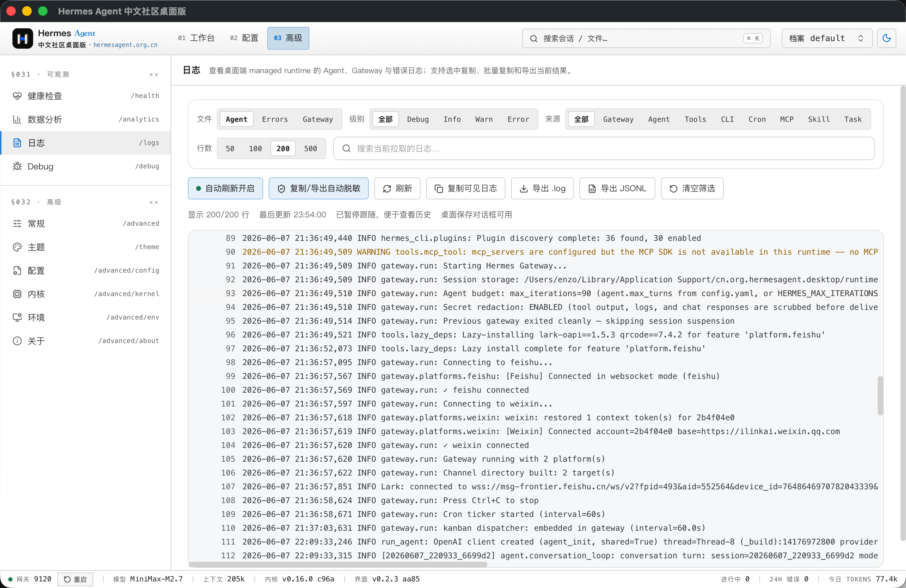Click the file icon on 导出 JSONL
The height and width of the screenshot is (588, 906).
click(592, 189)
